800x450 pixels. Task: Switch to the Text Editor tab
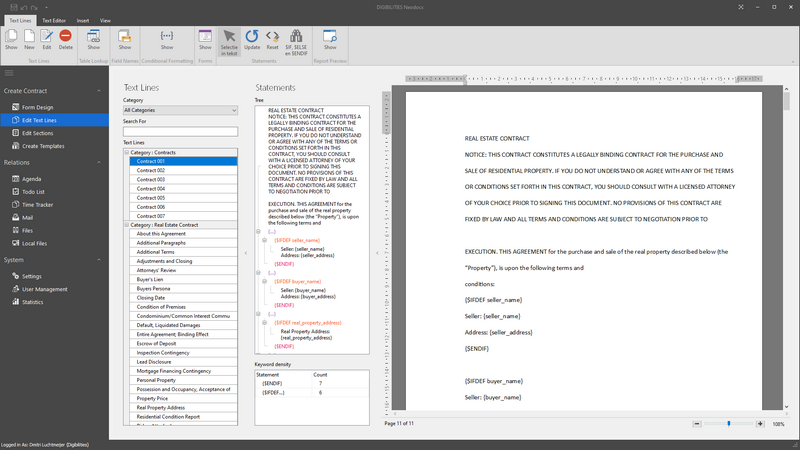click(x=54, y=21)
